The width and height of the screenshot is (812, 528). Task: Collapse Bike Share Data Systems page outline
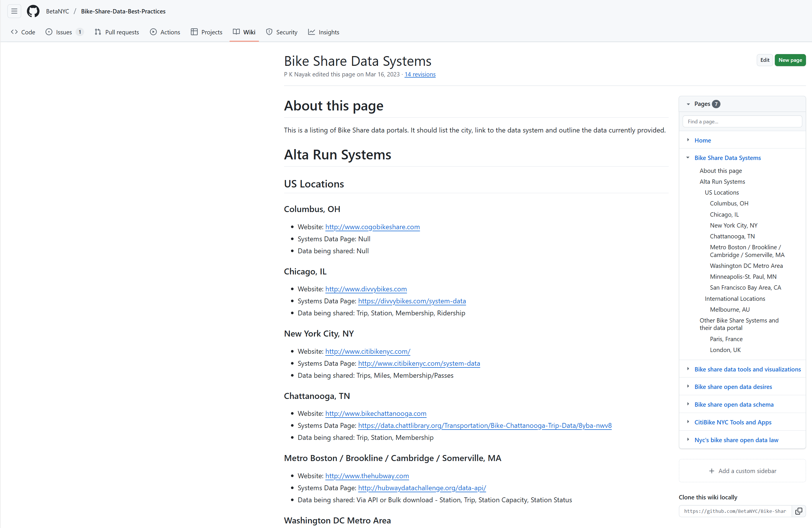688,158
